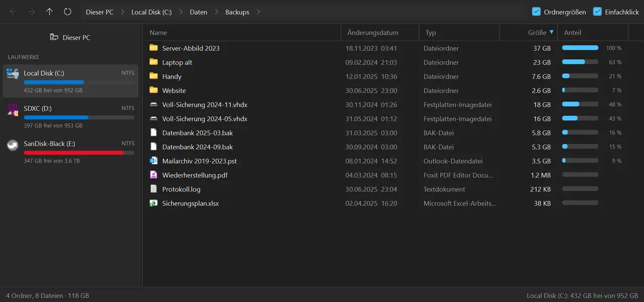This screenshot has height=302, width=644.
Task: Click the Outlook-Datendatei type cell
Action: [453, 161]
